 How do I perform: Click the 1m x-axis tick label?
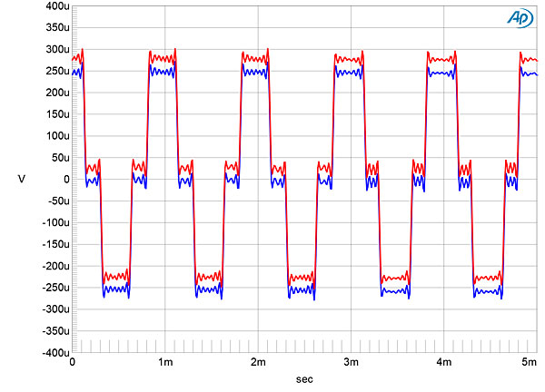165,363
